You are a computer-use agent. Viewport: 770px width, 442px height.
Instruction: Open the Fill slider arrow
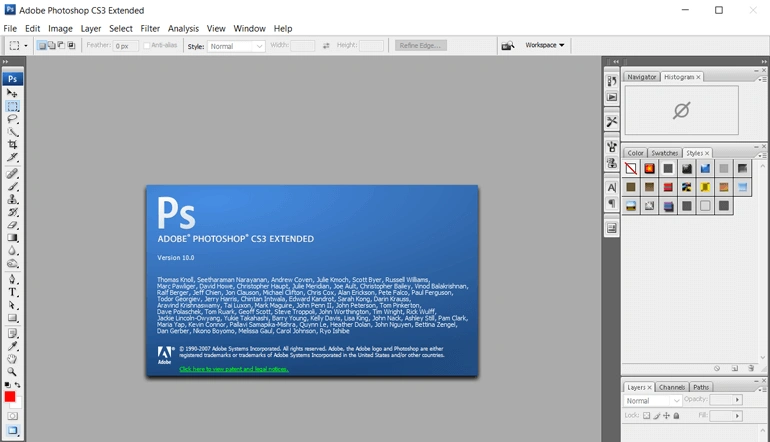(737, 416)
